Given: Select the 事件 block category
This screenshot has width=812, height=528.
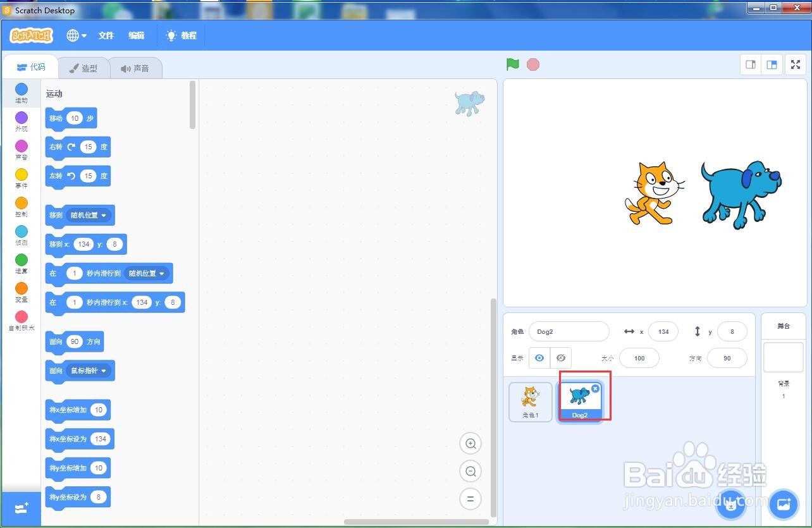Looking at the screenshot, I should 22,178.
